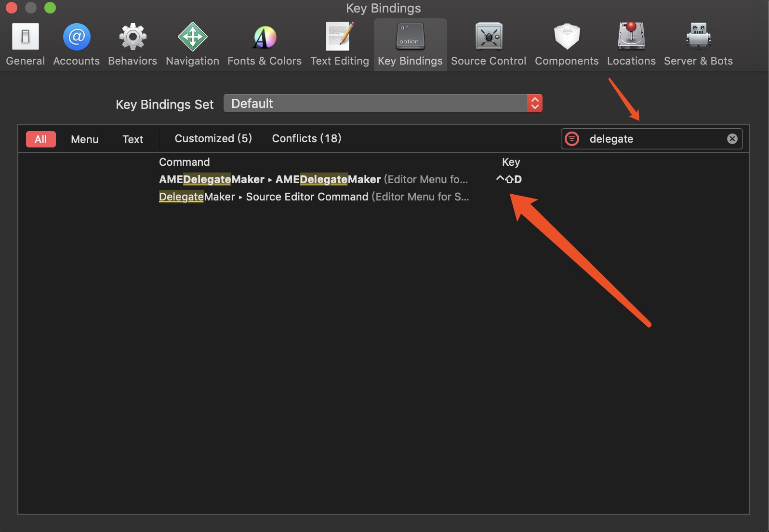The image size is (769, 532).
Task: Open the Source Control preferences pane
Action: pos(489,44)
